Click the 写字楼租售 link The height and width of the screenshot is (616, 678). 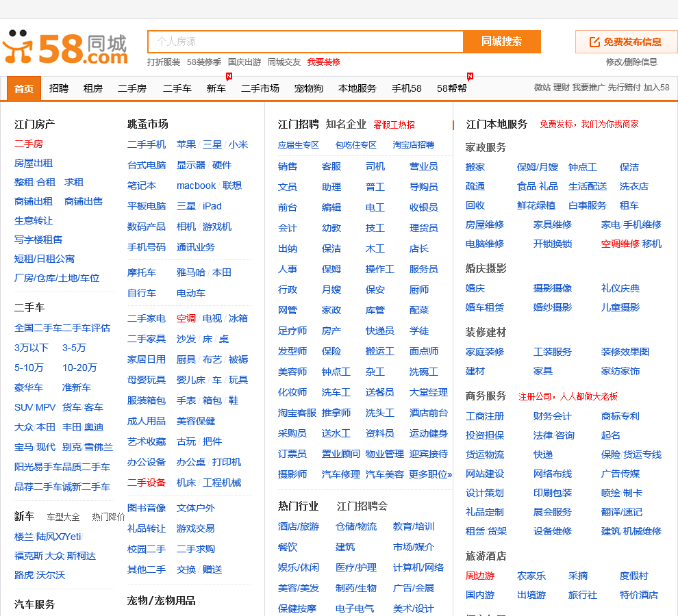pyautogui.click(x=38, y=240)
